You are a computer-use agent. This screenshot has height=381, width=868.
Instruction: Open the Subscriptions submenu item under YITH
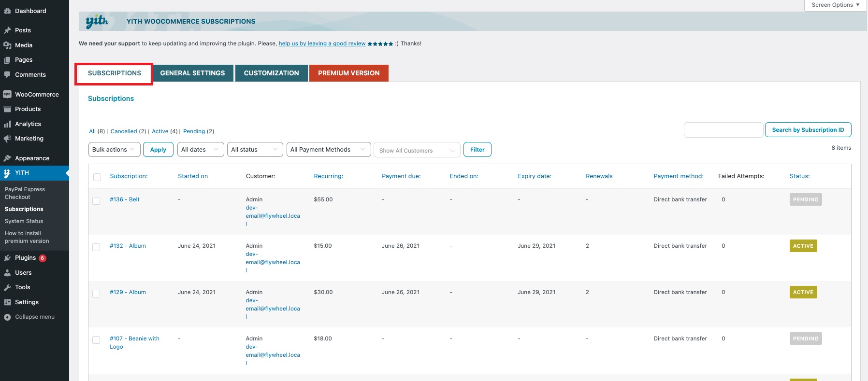(x=24, y=209)
